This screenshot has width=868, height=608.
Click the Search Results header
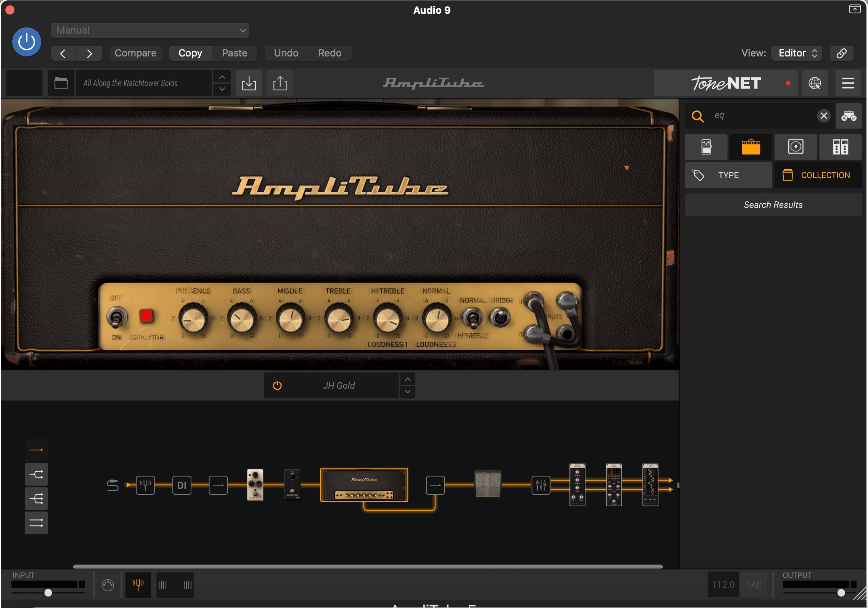[773, 205]
